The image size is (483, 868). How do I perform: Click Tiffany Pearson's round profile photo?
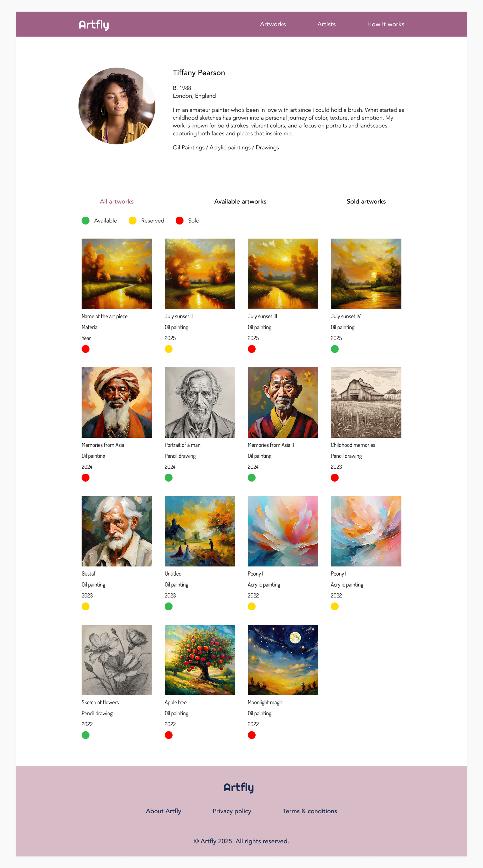coord(117,106)
